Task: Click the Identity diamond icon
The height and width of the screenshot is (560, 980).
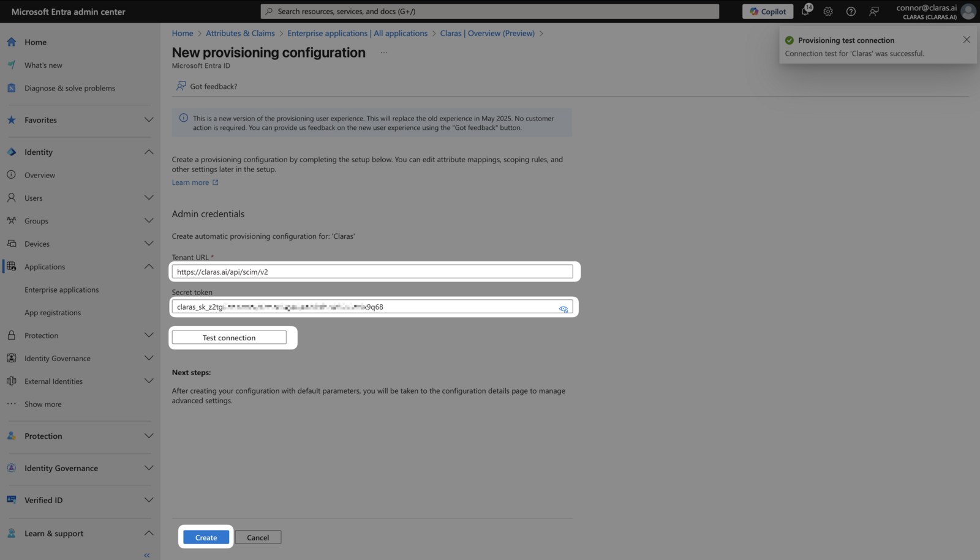Action: [12, 152]
